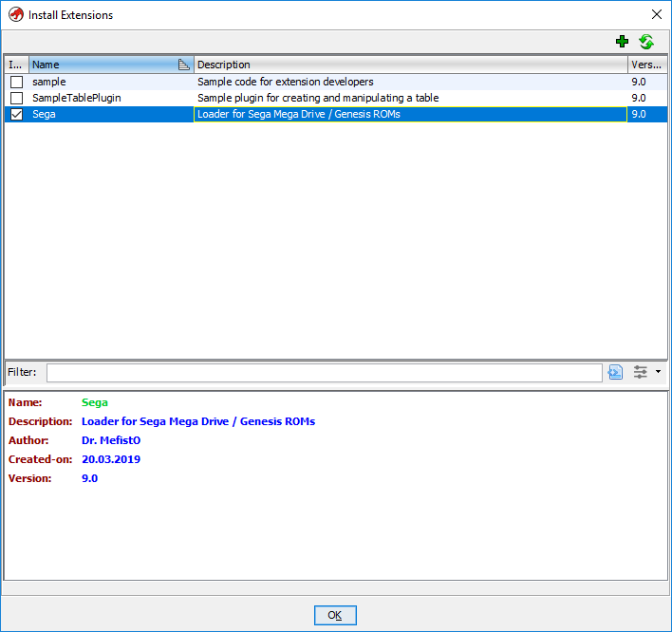Click the 'Created-on:' label in details
This screenshot has width=672, height=632.
click(40, 459)
